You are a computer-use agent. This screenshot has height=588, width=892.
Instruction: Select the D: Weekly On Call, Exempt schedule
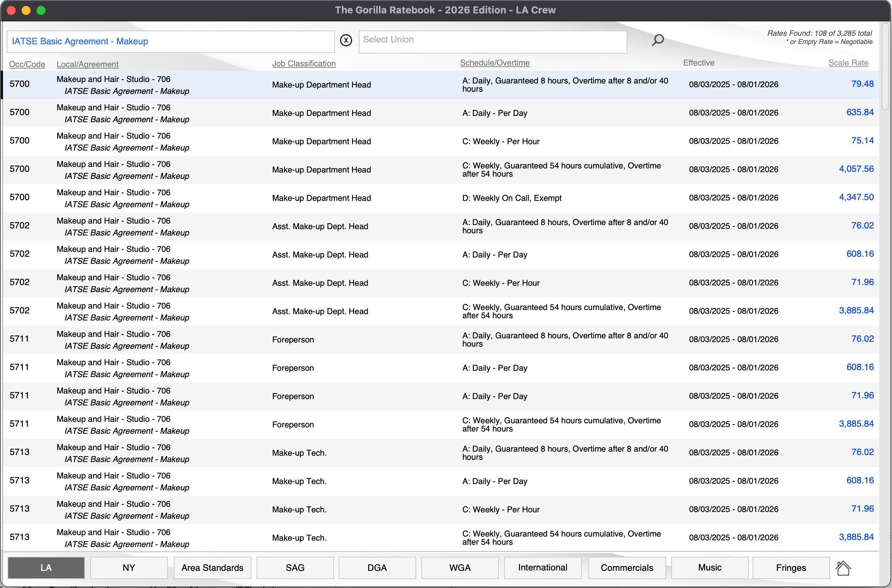click(x=512, y=198)
